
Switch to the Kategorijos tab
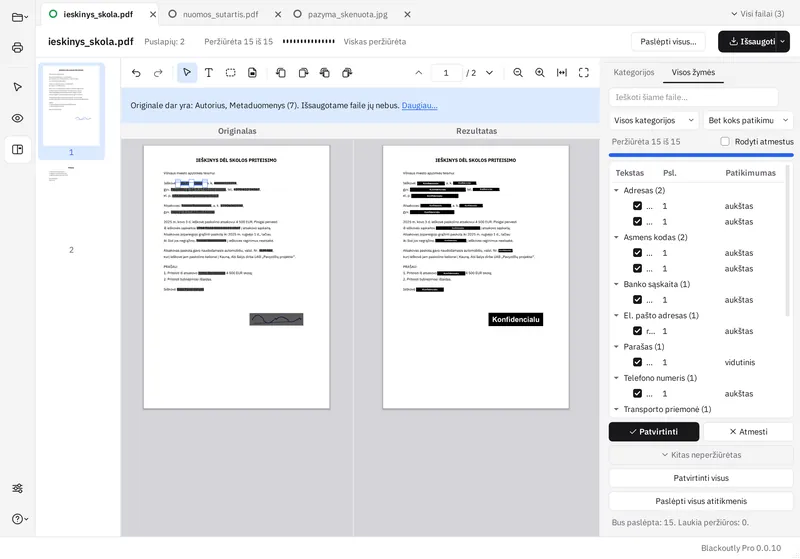pos(633,72)
